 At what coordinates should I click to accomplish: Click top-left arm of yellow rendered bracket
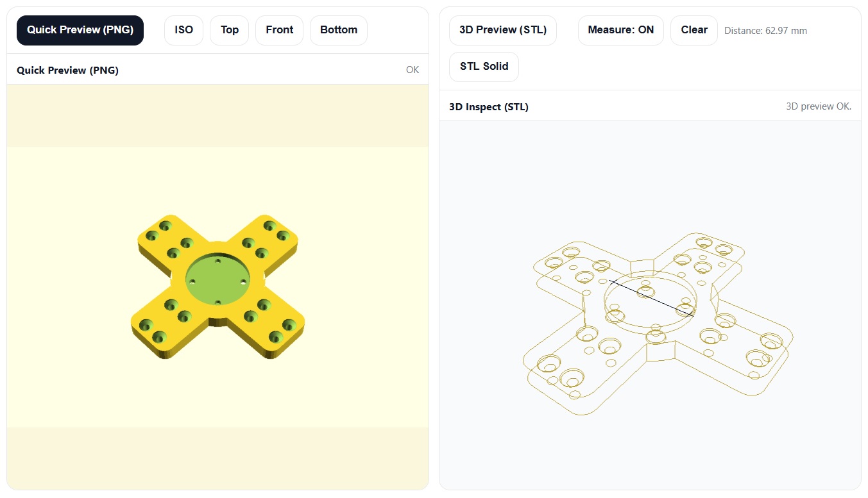point(168,239)
